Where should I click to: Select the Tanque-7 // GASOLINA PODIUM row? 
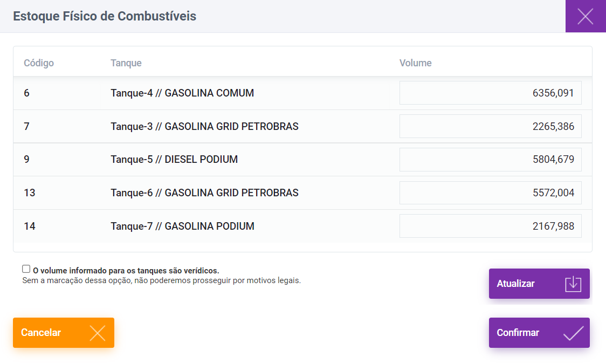[302, 226]
